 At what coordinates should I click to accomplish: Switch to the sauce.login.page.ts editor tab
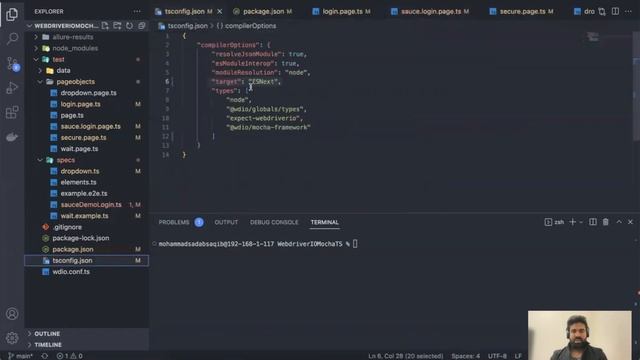(431, 11)
